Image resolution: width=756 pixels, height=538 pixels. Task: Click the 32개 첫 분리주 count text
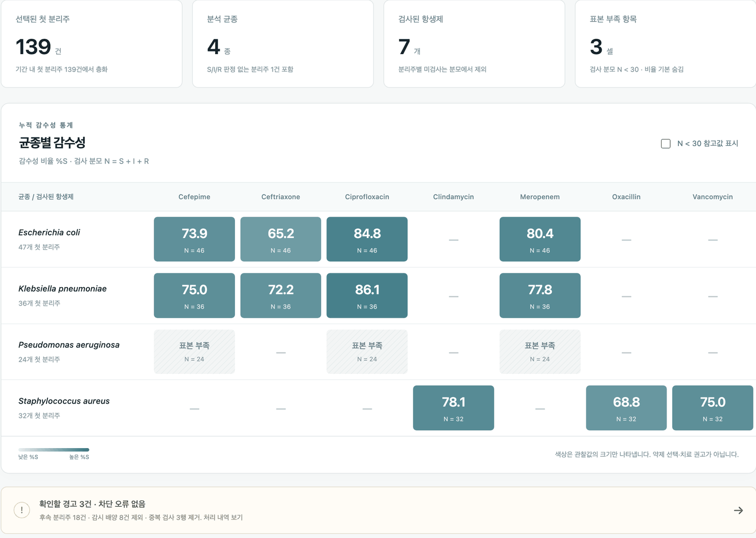[x=39, y=415]
